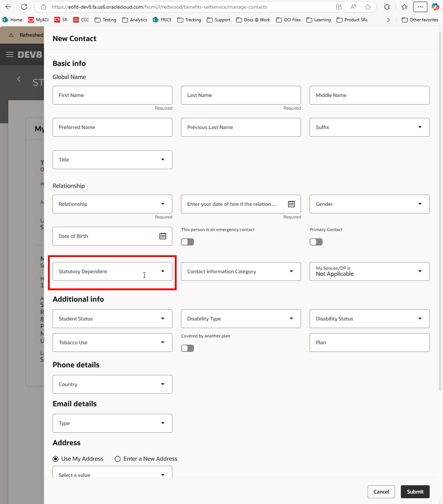Open the address Select a value dropdown

point(112,472)
